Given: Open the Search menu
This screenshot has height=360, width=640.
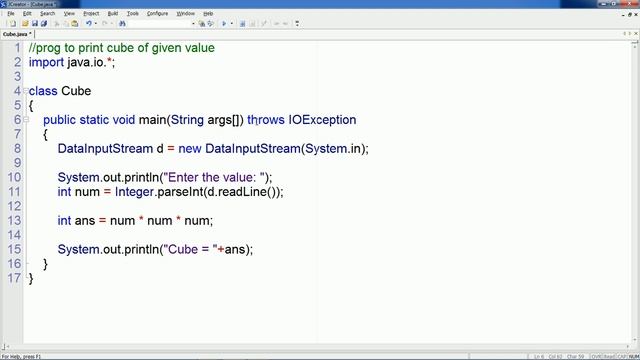Looking at the screenshot, I should click(47, 13).
